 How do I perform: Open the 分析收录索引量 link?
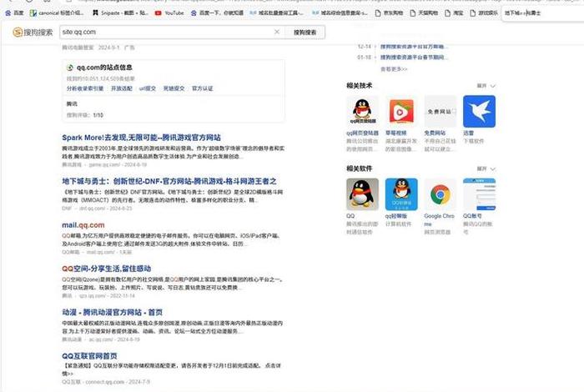pyautogui.click(x=85, y=88)
